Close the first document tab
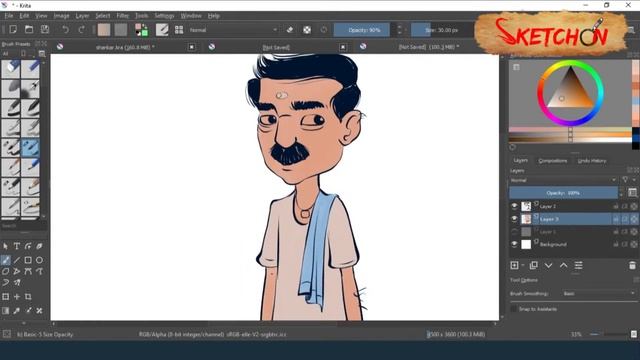 tap(191, 47)
